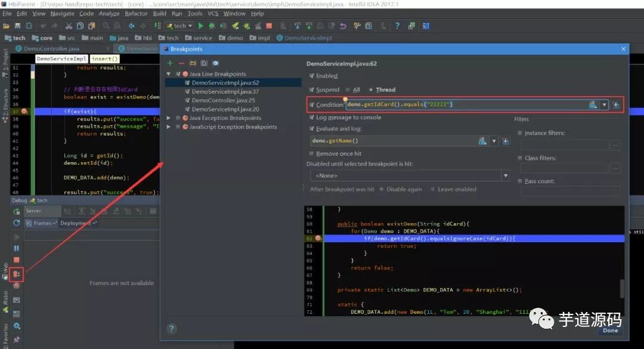644x349 pixels.
Task: Select DemoServiceImpl.java:37 breakpoint entry
Action: [x=225, y=92]
